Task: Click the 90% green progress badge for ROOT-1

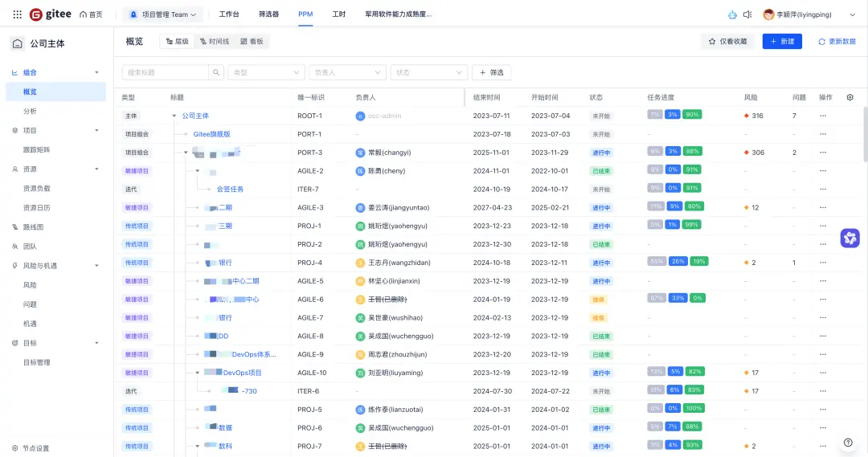Action: 692,115
